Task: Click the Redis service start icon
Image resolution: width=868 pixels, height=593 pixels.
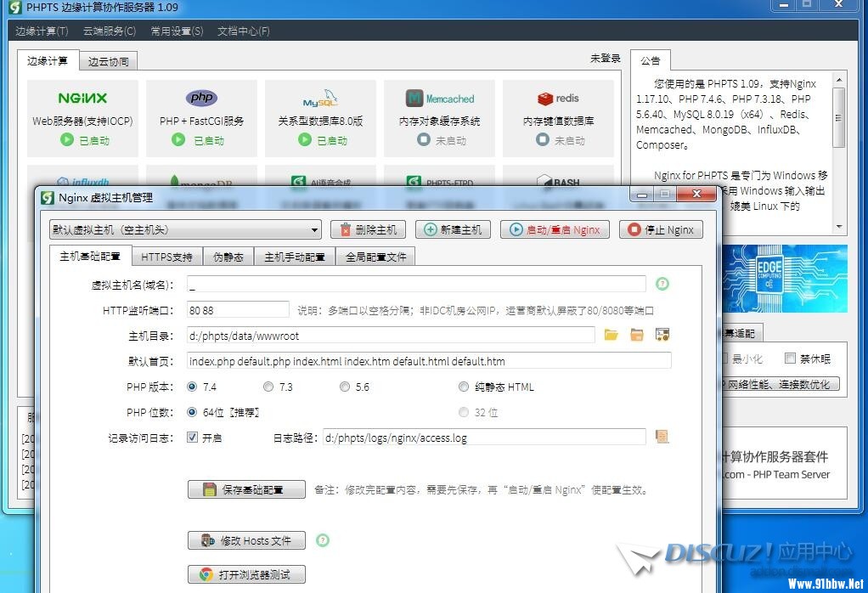Action: click(x=542, y=140)
